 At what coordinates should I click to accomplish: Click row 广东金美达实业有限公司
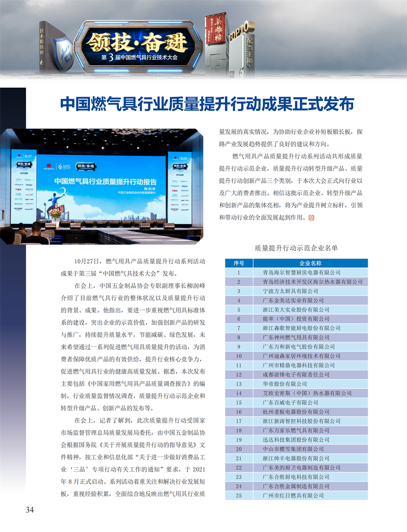[x=296, y=300]
